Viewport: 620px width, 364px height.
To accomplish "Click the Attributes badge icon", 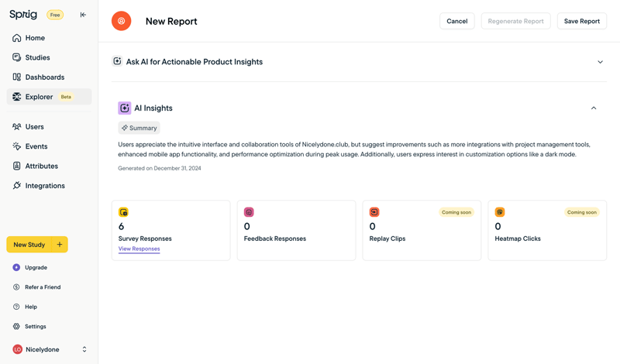I will click(x=16, y=166).
